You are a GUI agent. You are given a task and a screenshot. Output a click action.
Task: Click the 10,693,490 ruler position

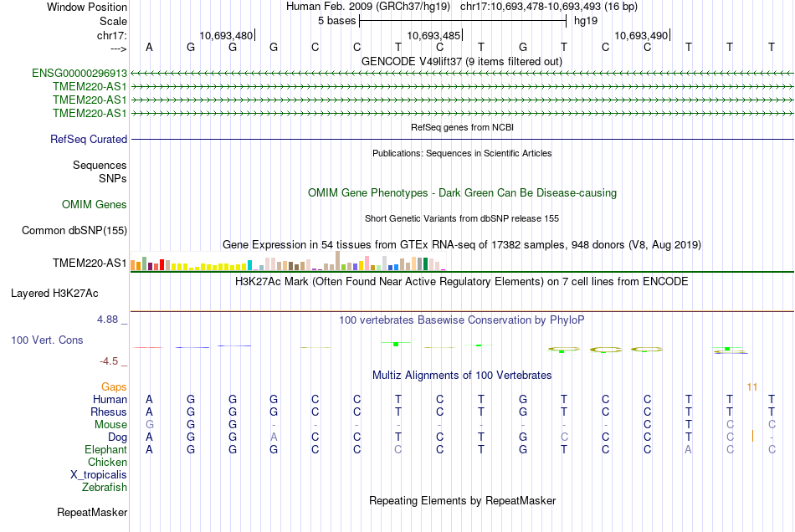click(x=641, y=35)
